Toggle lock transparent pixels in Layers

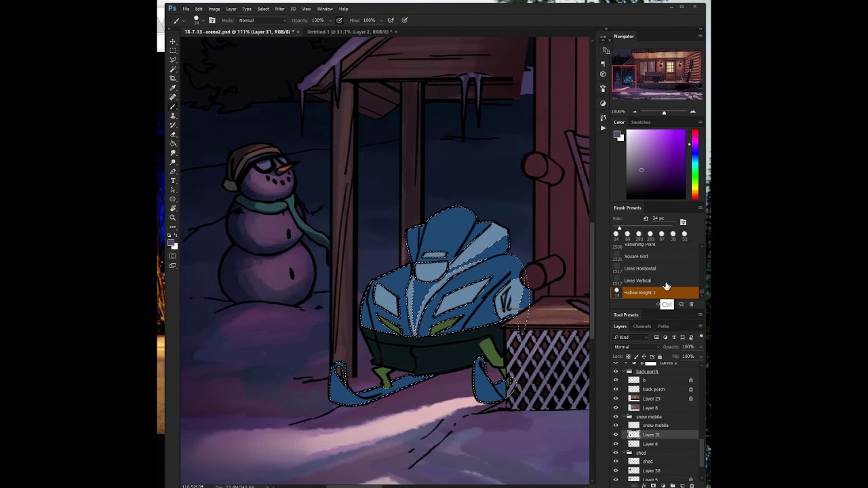[x=628, y=357]
